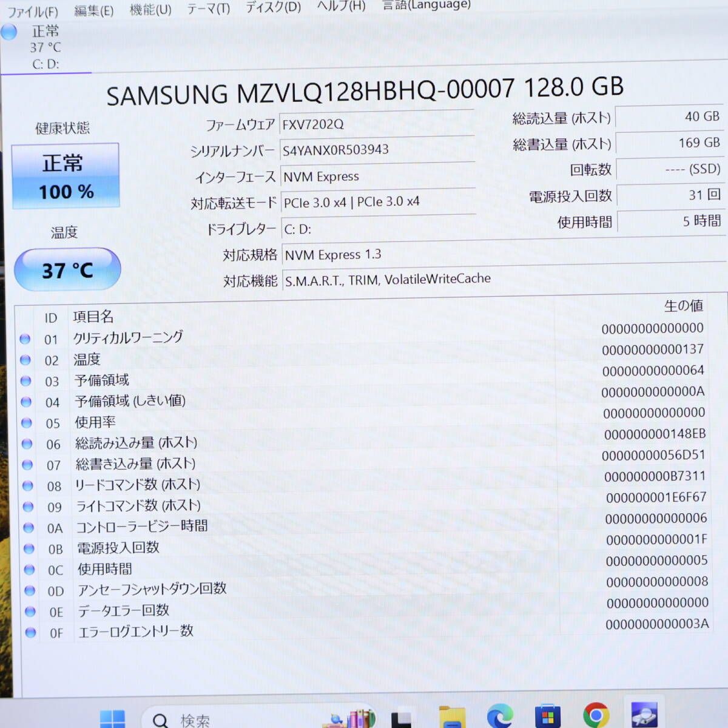Click the 項目名 column header

pyautogui.click(x=93, y=316)
